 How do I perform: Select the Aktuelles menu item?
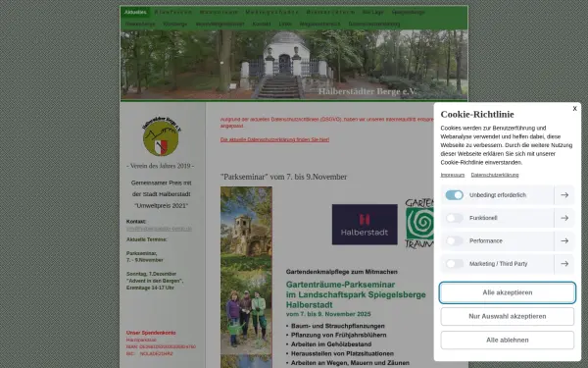coord(135,12)
